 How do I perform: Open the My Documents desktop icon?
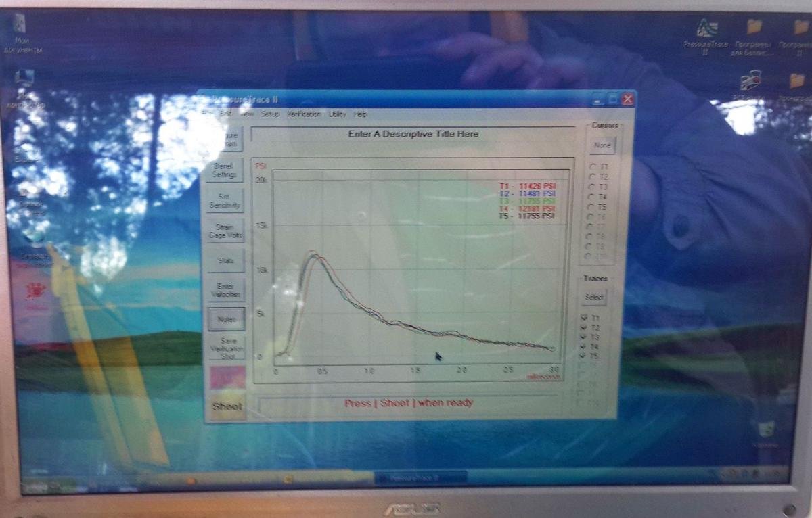coord(21,27)
